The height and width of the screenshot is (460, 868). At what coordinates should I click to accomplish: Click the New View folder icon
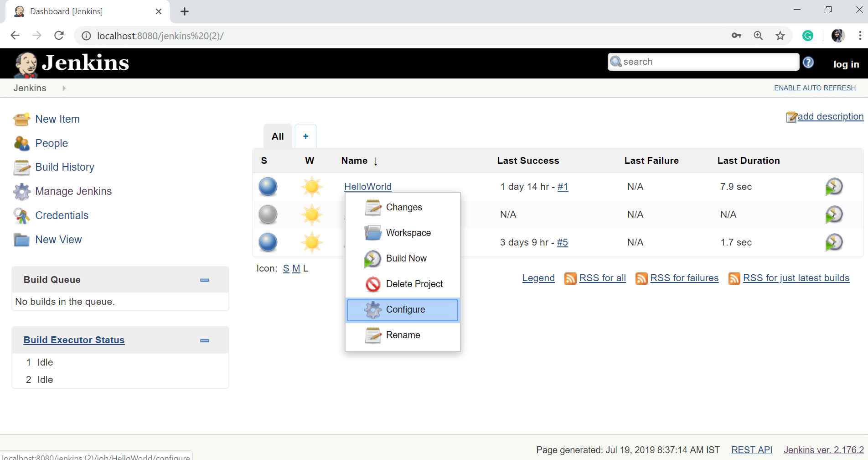pos(21,240)
